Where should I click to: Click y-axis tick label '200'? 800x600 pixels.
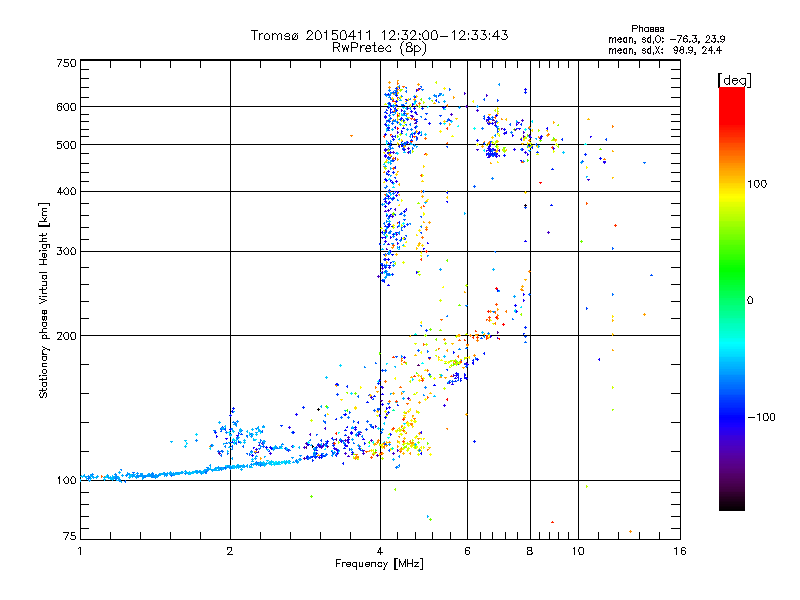pos(66,336)
